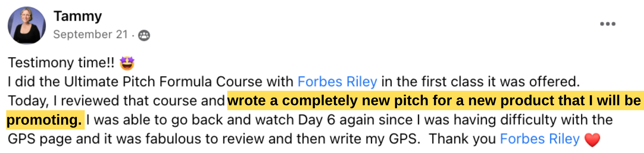Open Tammy's profile via her name
Screen dimensions: 644x153
[x=78, y=16]
